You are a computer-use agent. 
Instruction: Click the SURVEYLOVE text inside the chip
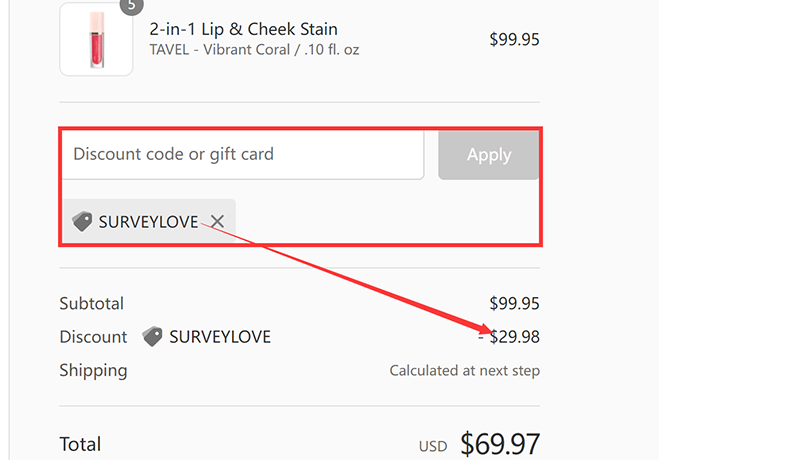[x=148, y=222]
